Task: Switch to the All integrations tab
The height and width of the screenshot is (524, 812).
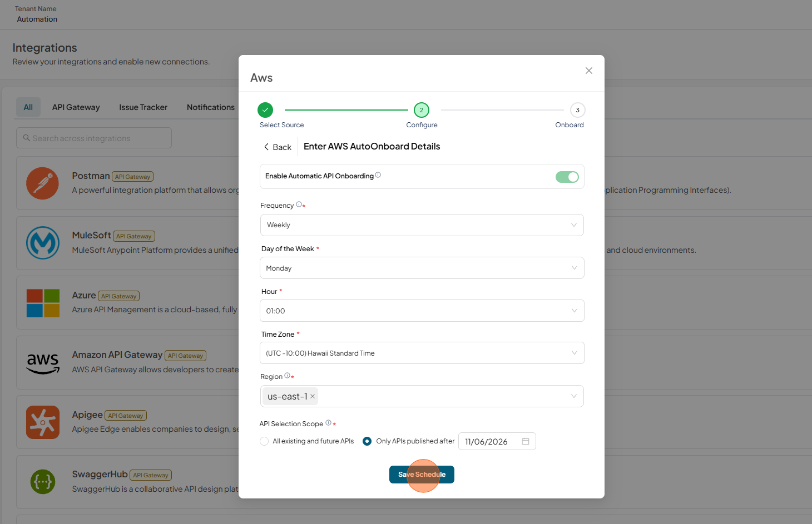Action: click(28, 107)
